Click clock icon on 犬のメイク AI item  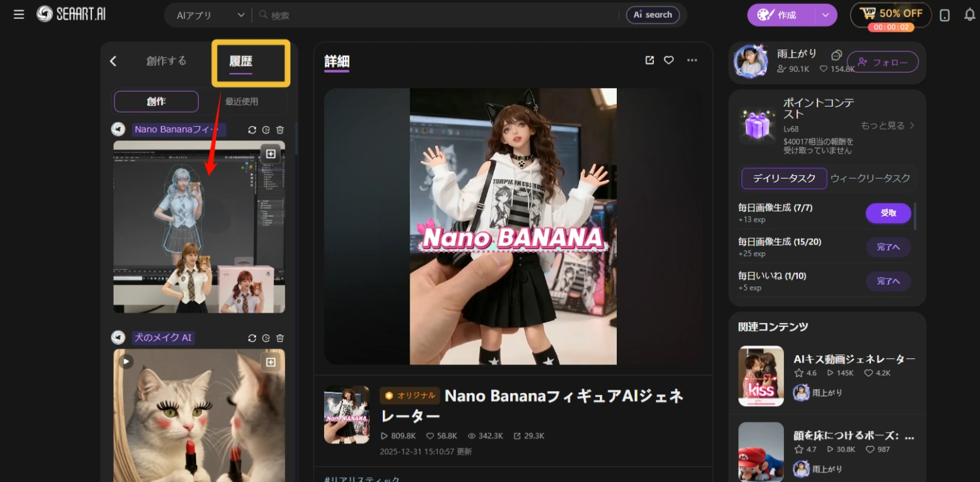(266, 338)
